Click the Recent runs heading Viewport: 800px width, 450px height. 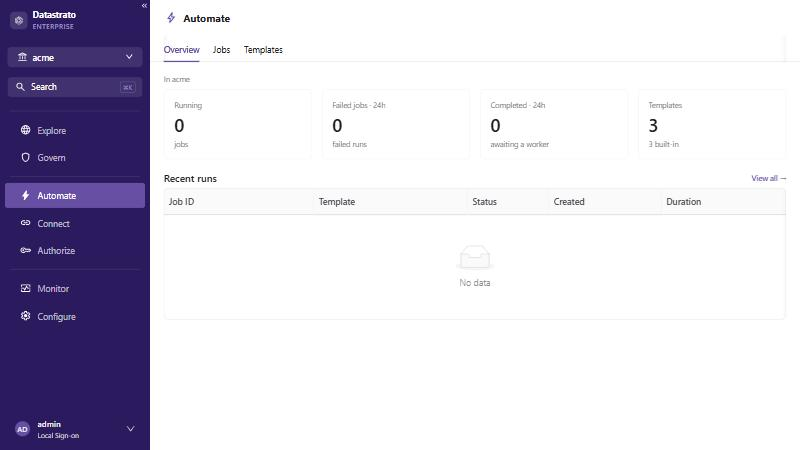tap(190, 179)
